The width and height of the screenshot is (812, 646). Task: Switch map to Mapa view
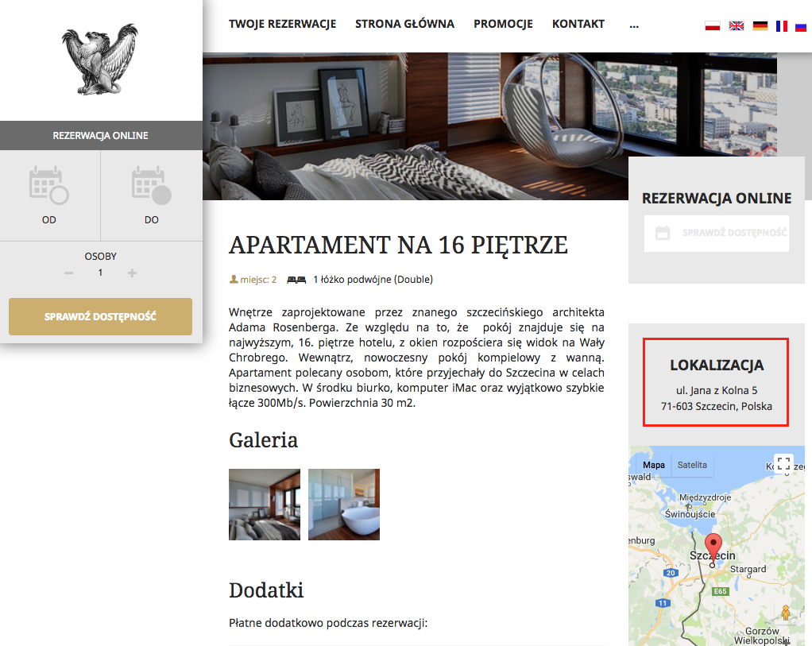click(654, 465)
